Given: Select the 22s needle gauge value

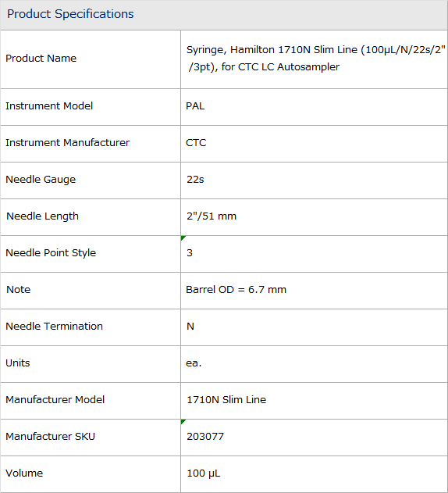Looking at the screenshot, I should (x=195, y=180).
